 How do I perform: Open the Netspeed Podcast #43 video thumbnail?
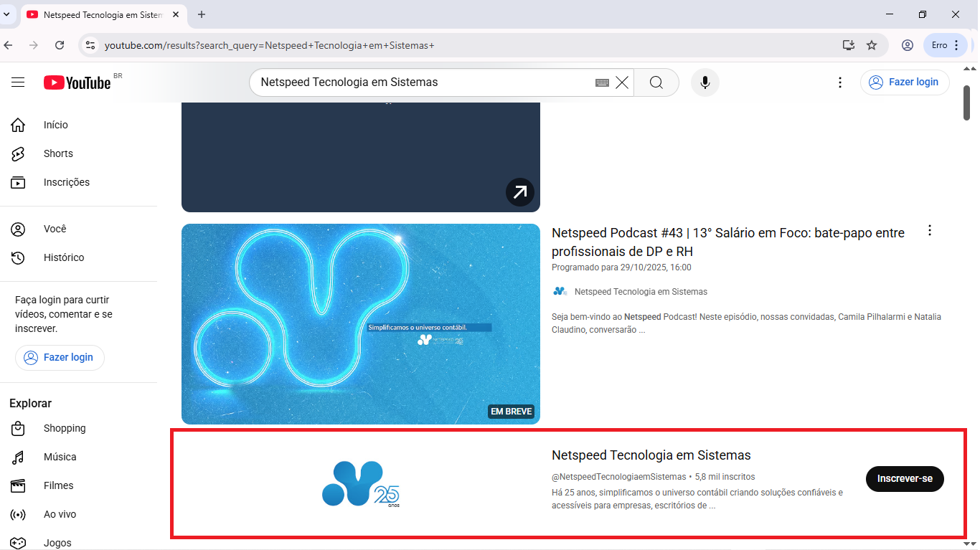(360, 323)
